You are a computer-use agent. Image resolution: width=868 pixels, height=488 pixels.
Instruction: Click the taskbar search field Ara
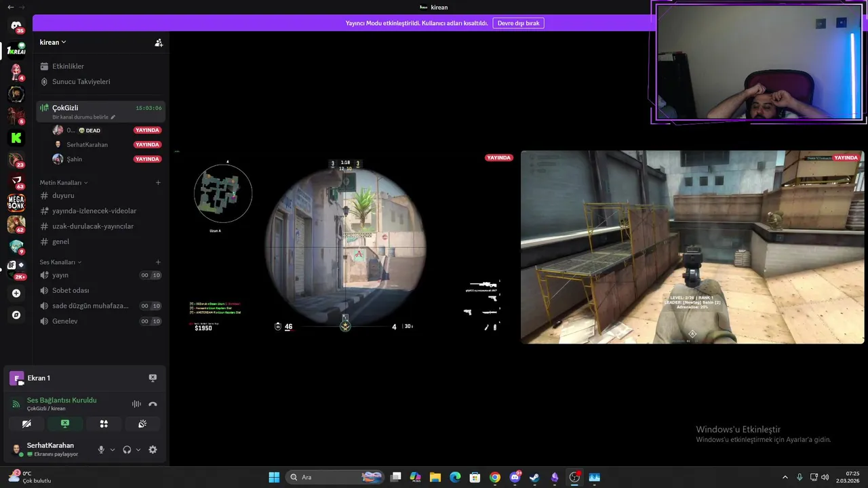click(335, 477)
